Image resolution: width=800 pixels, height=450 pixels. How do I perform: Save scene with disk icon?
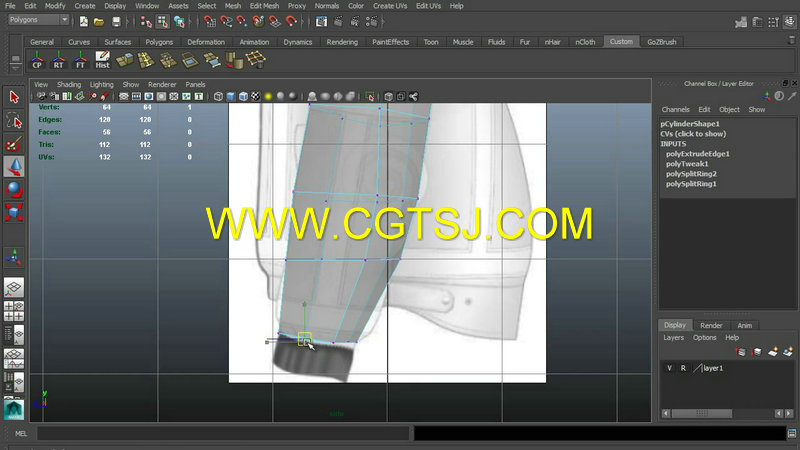[x=116, y=21]
